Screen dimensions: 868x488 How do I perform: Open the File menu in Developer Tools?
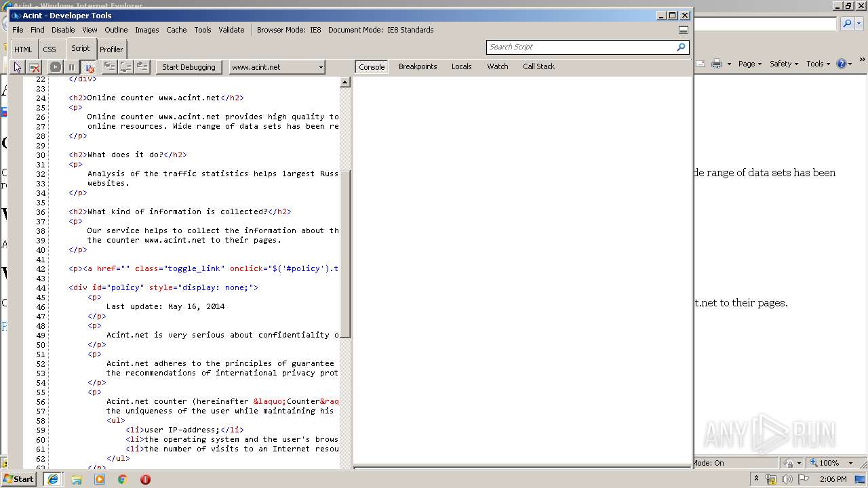[x=18, y=30]
